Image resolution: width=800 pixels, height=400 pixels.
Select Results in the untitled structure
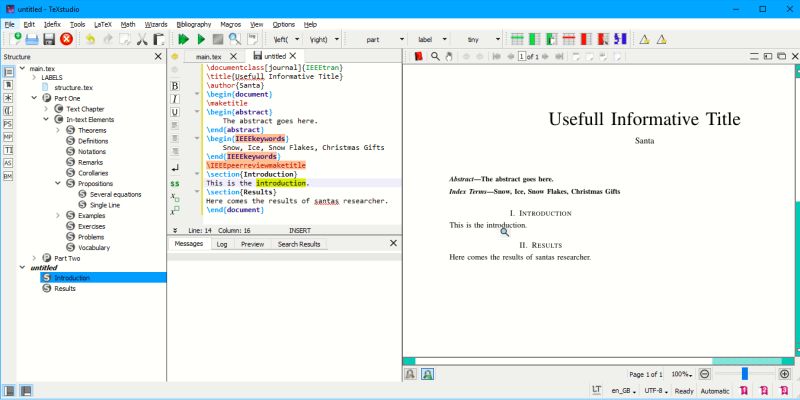(x=65, y=288)
